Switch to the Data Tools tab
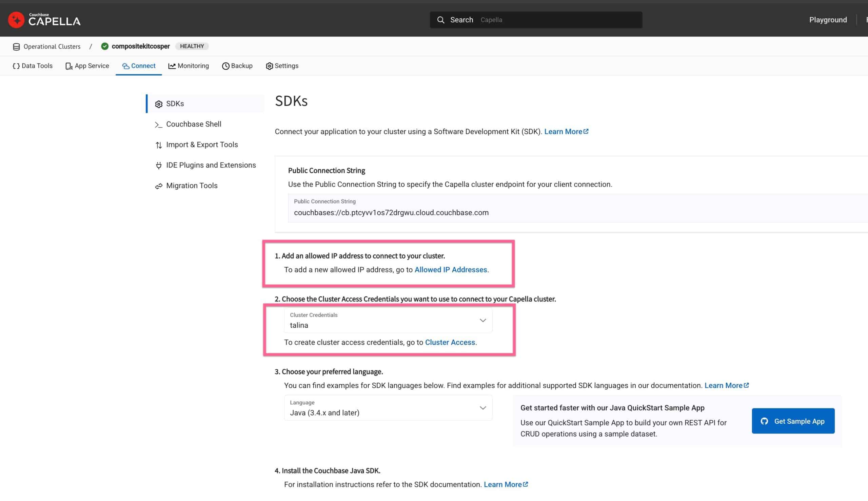The height and width of the screenshot is (501, 868). tap(33, 66)
